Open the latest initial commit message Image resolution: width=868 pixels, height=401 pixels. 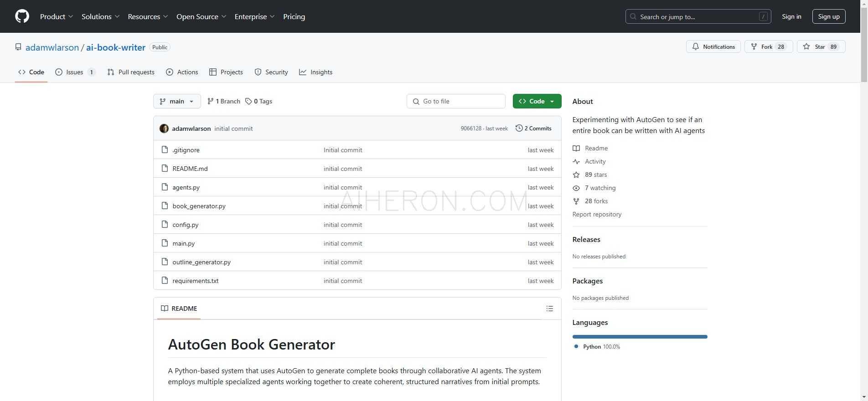click(233, 129)
